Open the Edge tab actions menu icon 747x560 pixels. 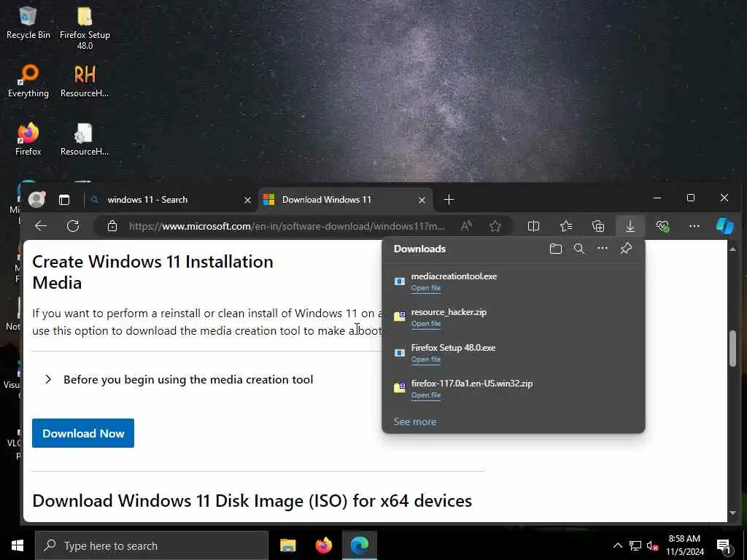(64, 200)
